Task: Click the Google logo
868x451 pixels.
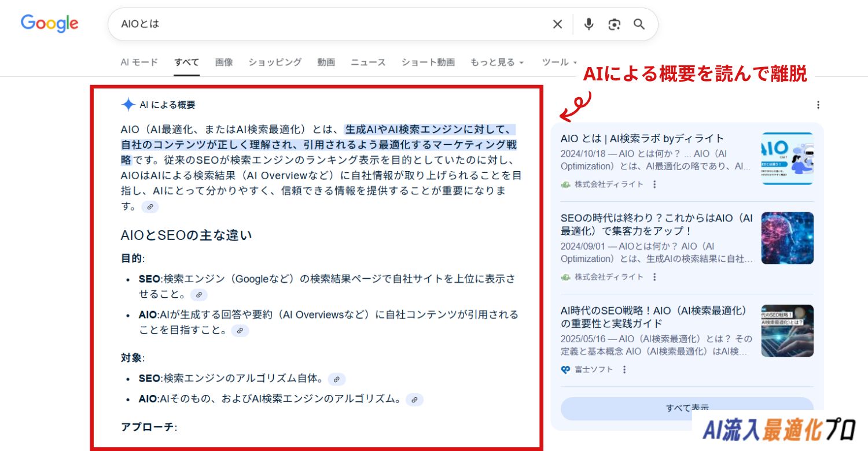Action: click(50, 24)
